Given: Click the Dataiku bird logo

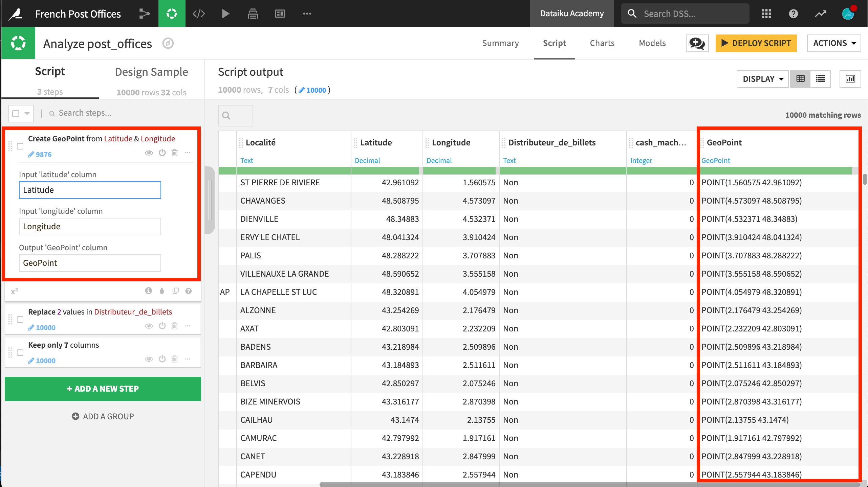Looking at the screenshot, I should pyautogui.click(x=15, y=14).
